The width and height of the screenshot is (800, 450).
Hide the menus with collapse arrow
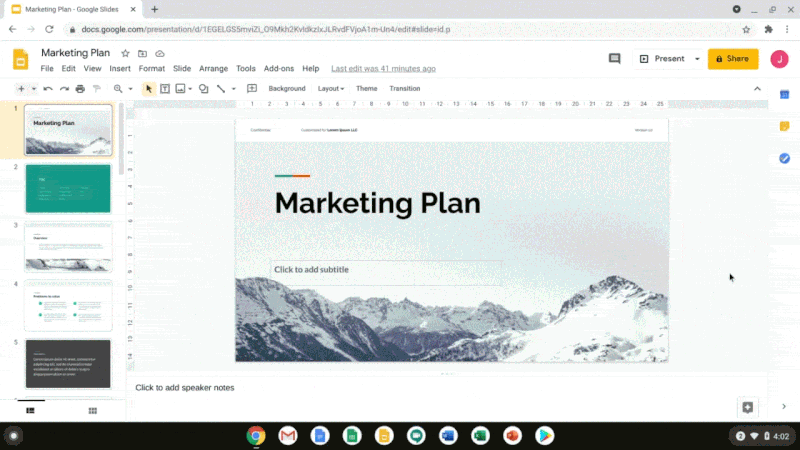757,89
